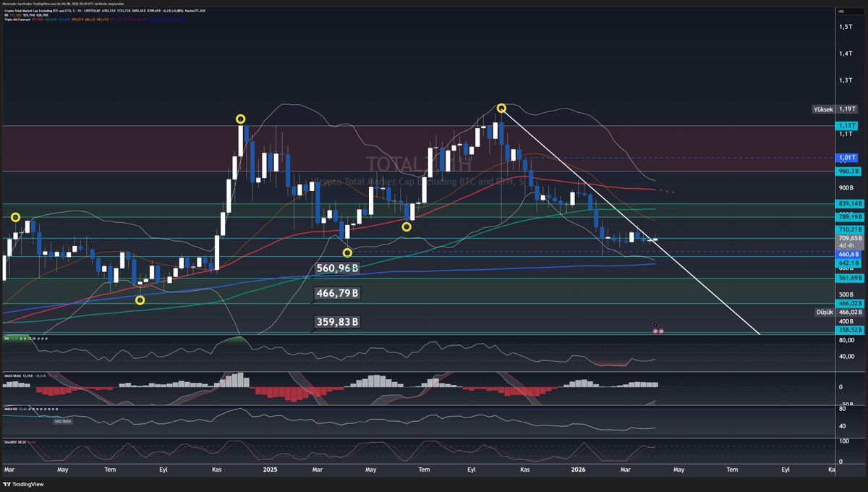The height and width of the screenshot is (492, 868).
Task: Click the current price 709,65 B label
Action: 848,238
